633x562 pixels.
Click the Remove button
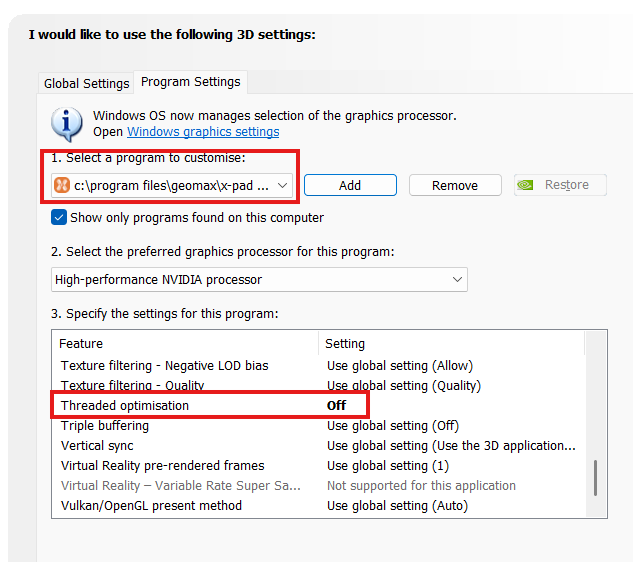pyautogui.click(x=455, y=185)
